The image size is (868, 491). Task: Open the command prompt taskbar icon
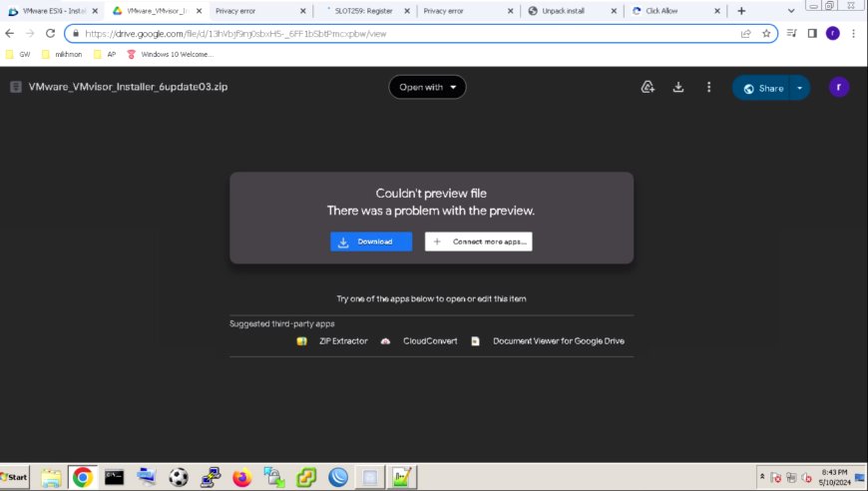click(114, 477)
